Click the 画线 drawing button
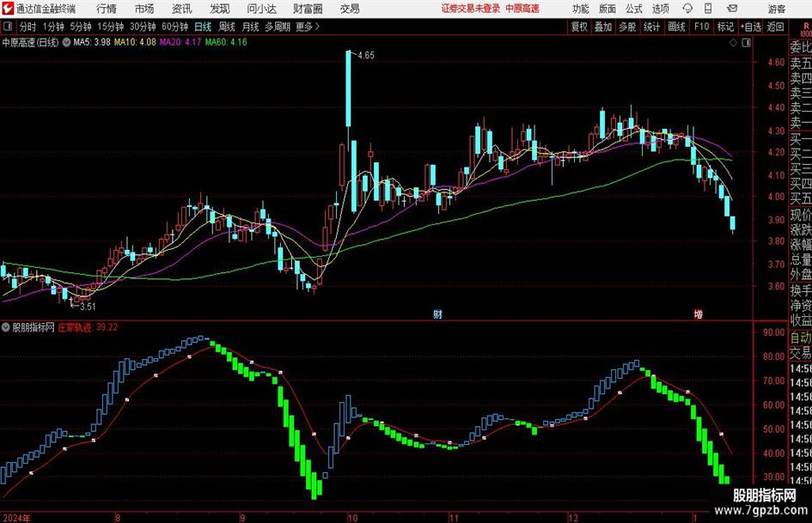The image size is (812, 523). [x=676, y=27]
